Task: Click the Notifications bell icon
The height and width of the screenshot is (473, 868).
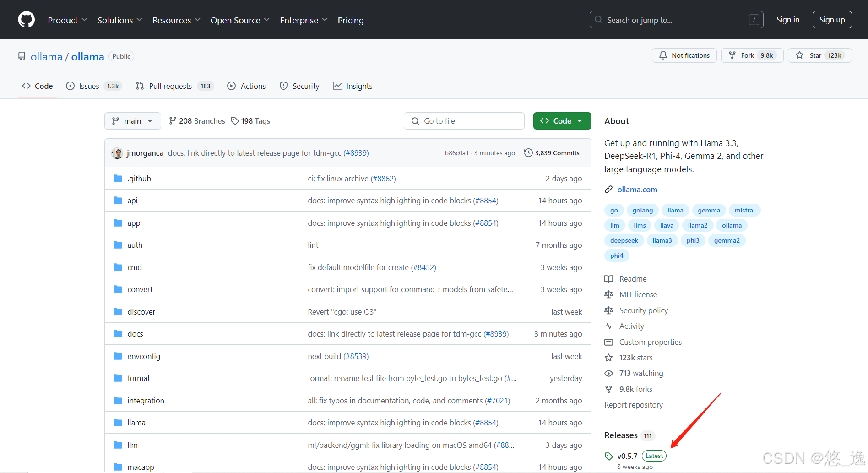Action: 663,55
